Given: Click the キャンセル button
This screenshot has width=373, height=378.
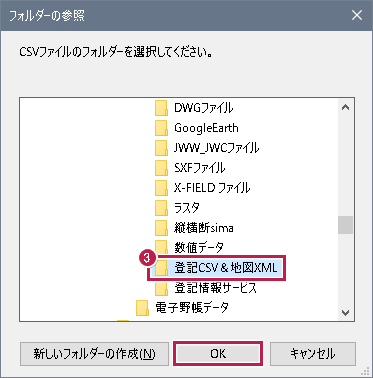Looking at the screenshot, I should pos(313,354).
